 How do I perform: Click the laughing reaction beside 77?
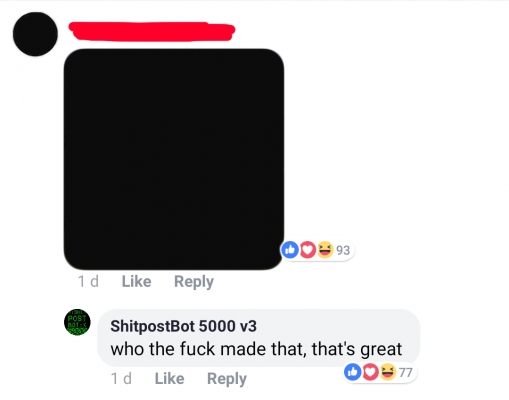coord(388,372)
